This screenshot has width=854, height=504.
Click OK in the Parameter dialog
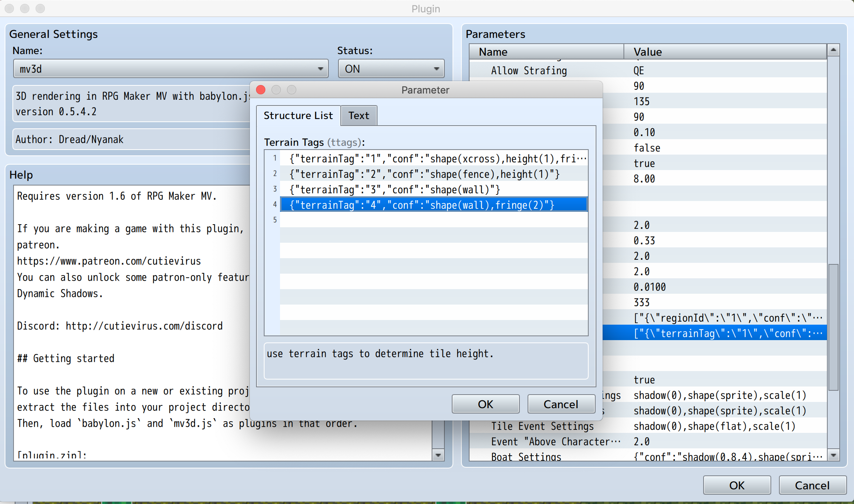pos(485,404)
